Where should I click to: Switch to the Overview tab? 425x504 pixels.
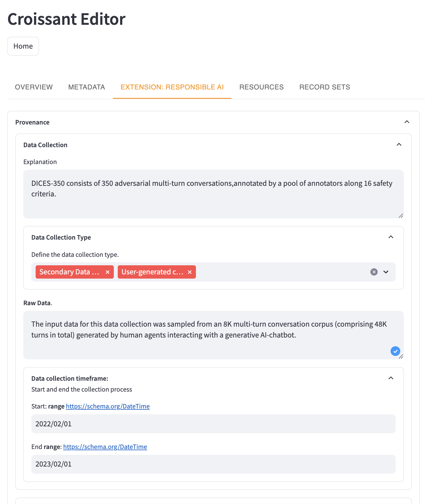tap(34, 87)
